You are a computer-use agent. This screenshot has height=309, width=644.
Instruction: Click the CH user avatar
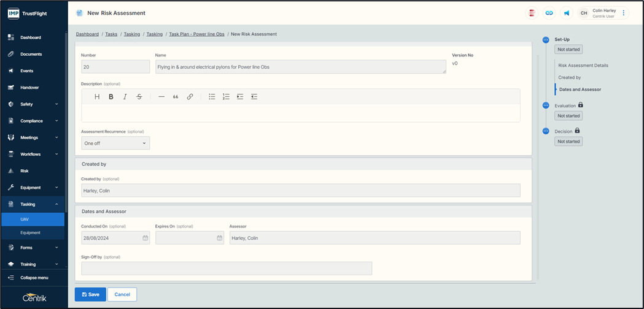[x=584, y=13]
